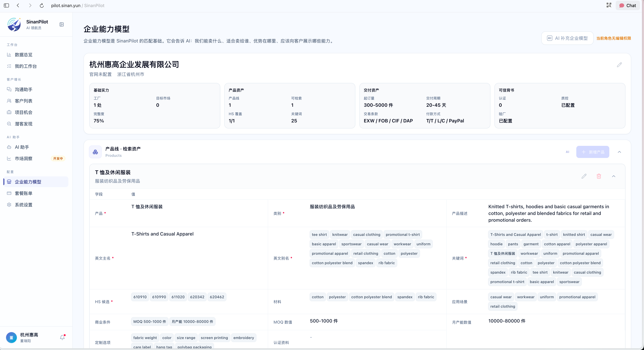This screenshot has height=350, width=644.
Task: Click the 套餐账单 card icon
Action: (9, 193)
